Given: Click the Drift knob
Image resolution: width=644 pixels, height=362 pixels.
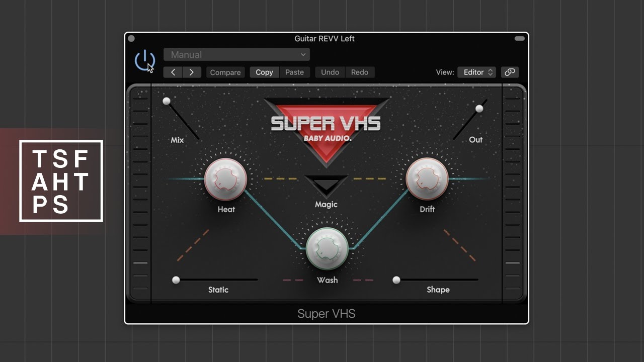Looking at the screenshot, I should [427, 179].
